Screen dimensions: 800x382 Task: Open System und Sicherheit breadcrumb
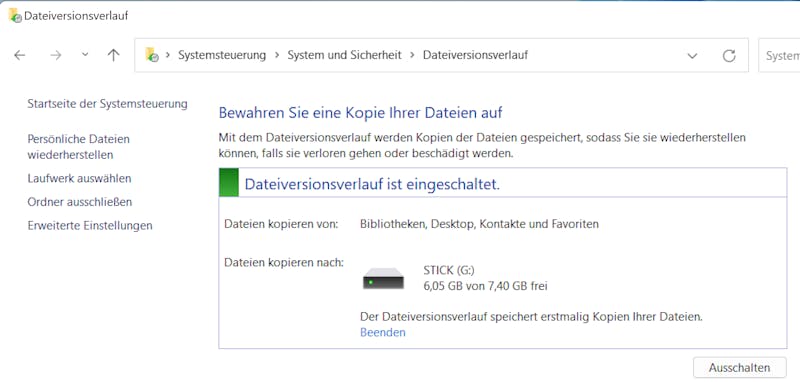[x=344, y=55]
